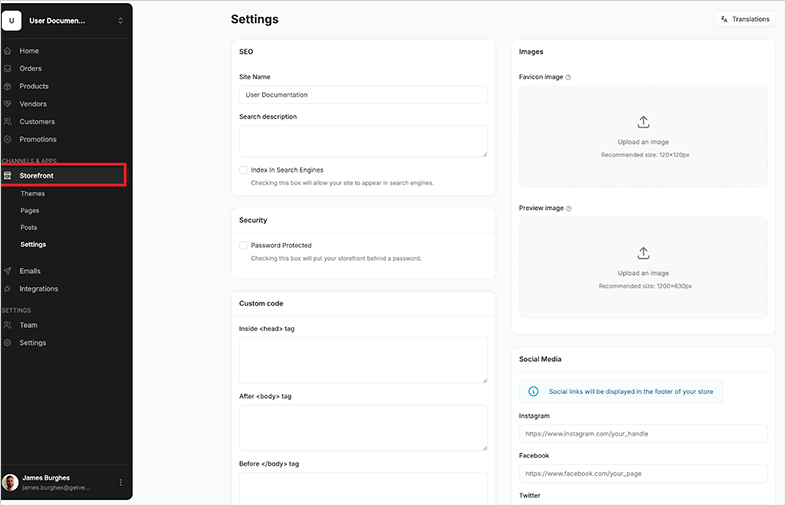Viewport: 786px width, 506px height.
Task: Expand the User Documentation store switcher
Action: coord(120,21)
